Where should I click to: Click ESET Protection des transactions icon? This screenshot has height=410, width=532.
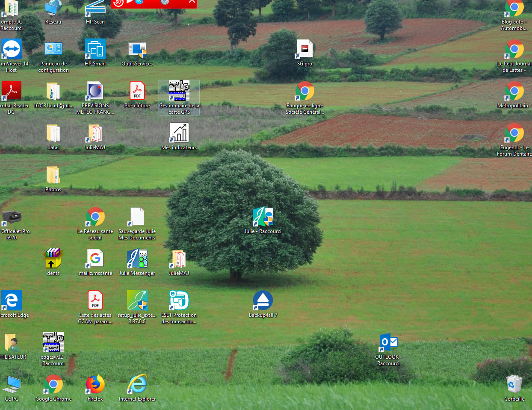pyautogui.click(x=179, y=301)
